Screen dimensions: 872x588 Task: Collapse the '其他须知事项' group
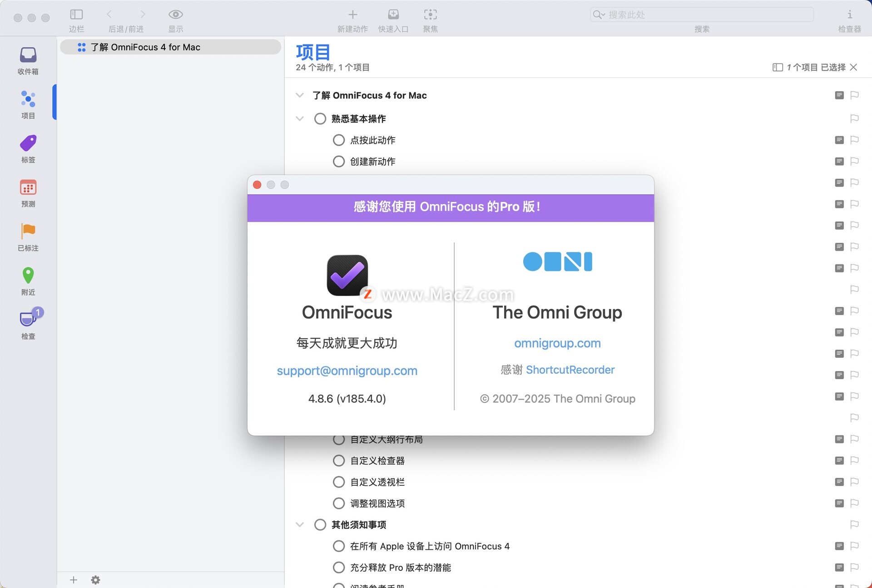pos(300,525)
